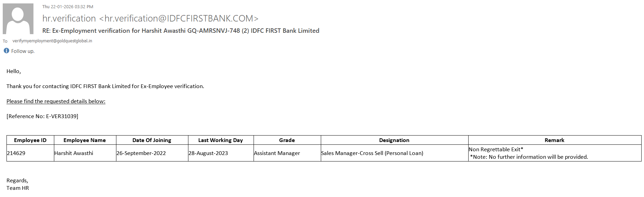Click the employee ID cell 214629
Viewport: 644px width, 197px height.
(16, 153)
